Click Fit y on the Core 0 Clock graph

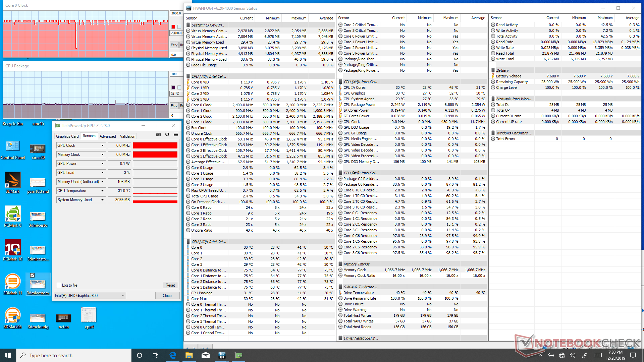[x=174, y=45]
